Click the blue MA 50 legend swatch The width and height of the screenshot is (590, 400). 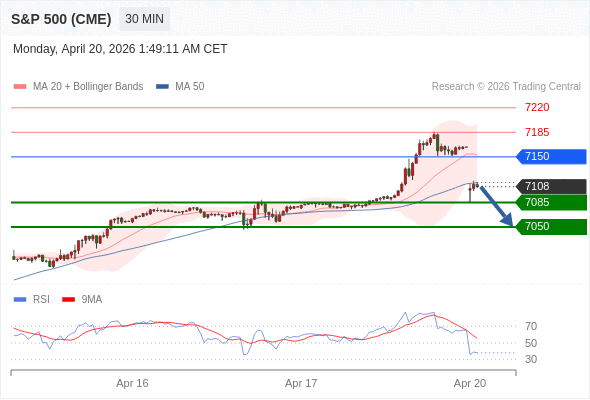(x=162, y=87)
